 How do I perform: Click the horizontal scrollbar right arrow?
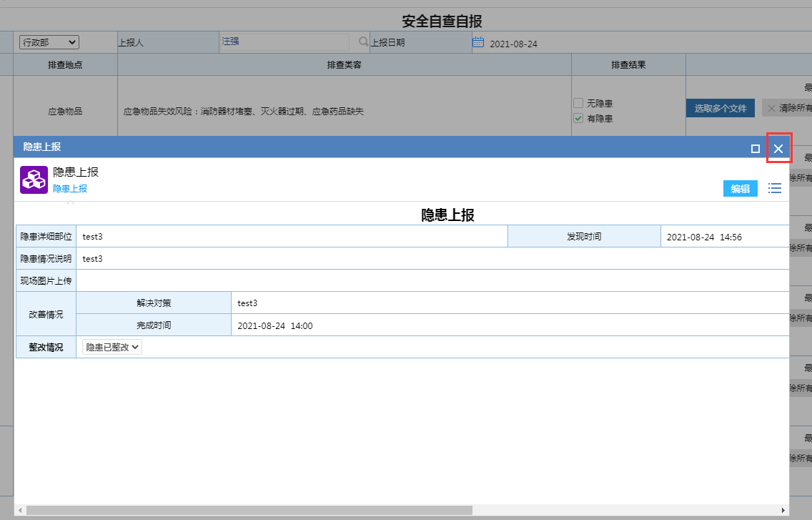click(x=783, y=510)
